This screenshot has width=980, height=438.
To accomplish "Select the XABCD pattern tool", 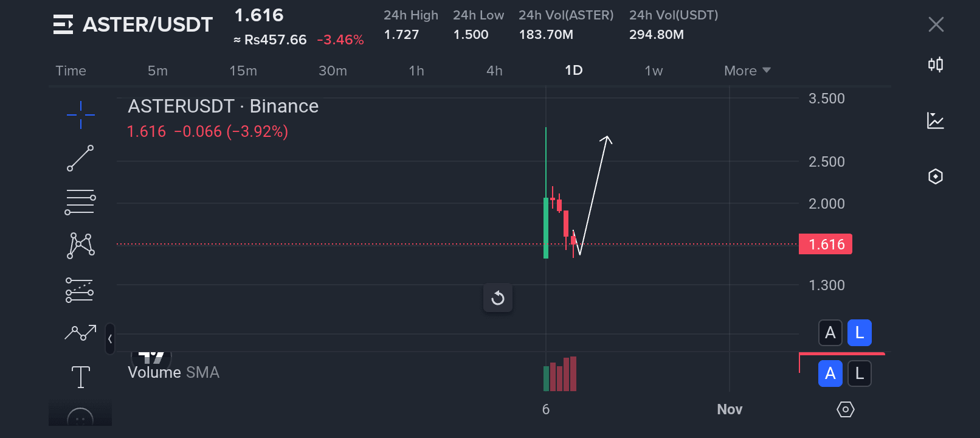I will [80, 246].
